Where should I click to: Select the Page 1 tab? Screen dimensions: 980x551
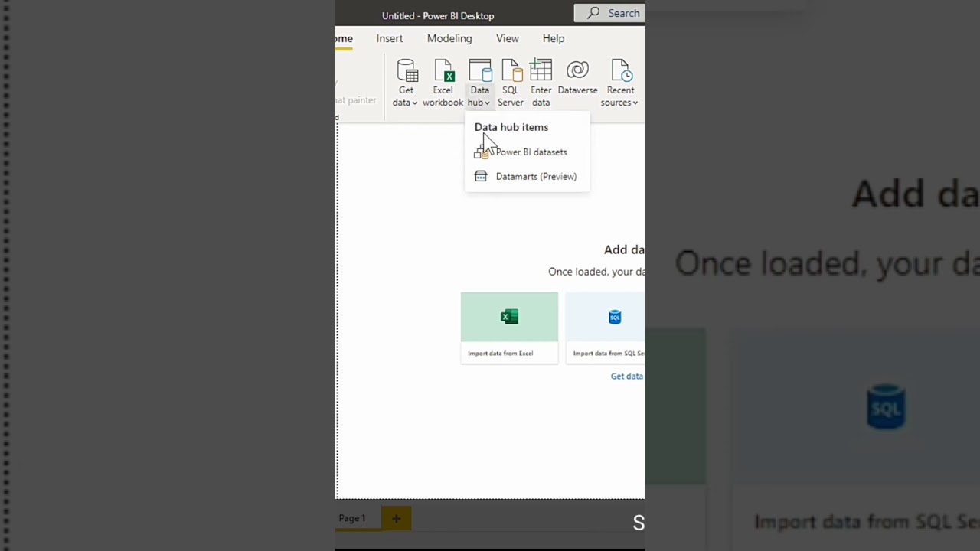point(353,518)
